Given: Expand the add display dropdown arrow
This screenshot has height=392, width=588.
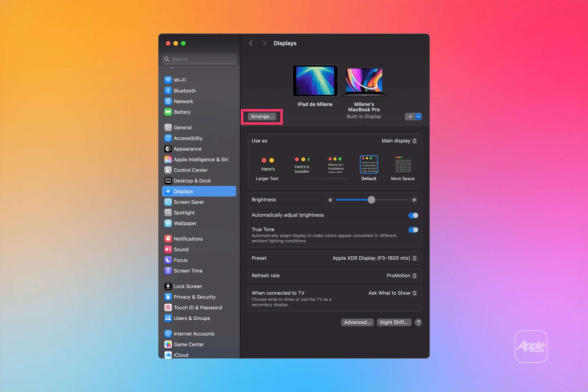Looking at the screenshot, I should tap(418, 117).
